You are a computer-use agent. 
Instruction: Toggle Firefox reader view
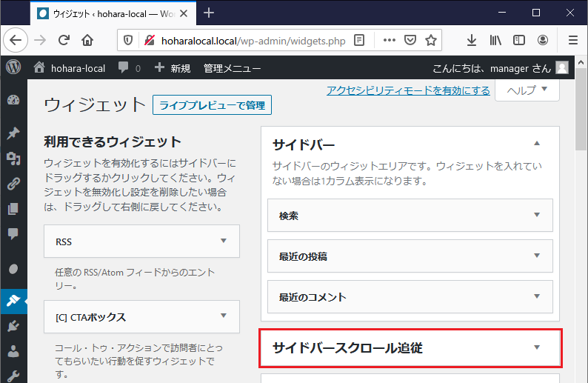click(359, 40)
